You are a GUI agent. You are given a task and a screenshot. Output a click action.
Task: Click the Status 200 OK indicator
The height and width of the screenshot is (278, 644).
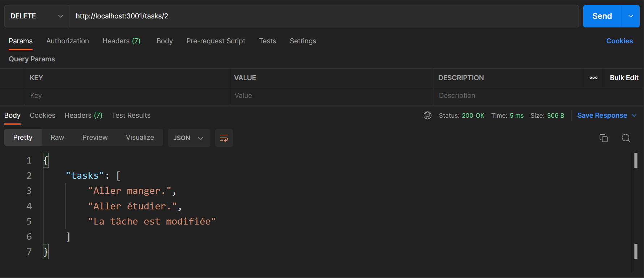point(461,116)
